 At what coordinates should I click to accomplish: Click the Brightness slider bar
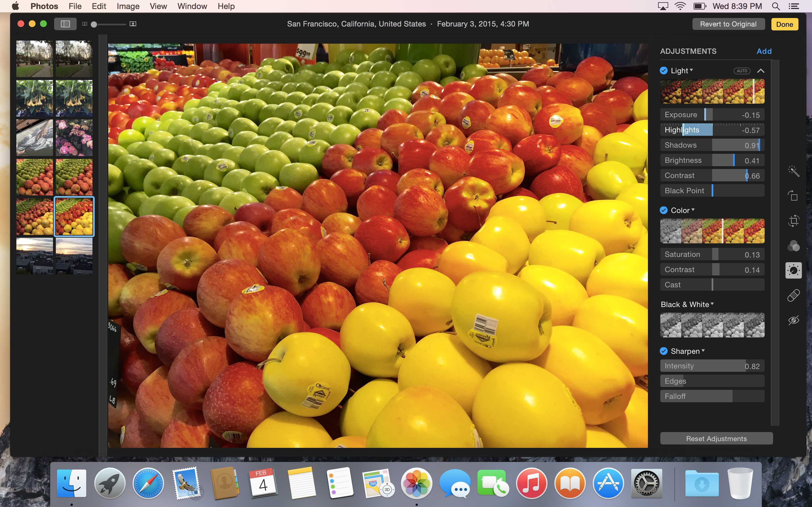coord(712,160)
